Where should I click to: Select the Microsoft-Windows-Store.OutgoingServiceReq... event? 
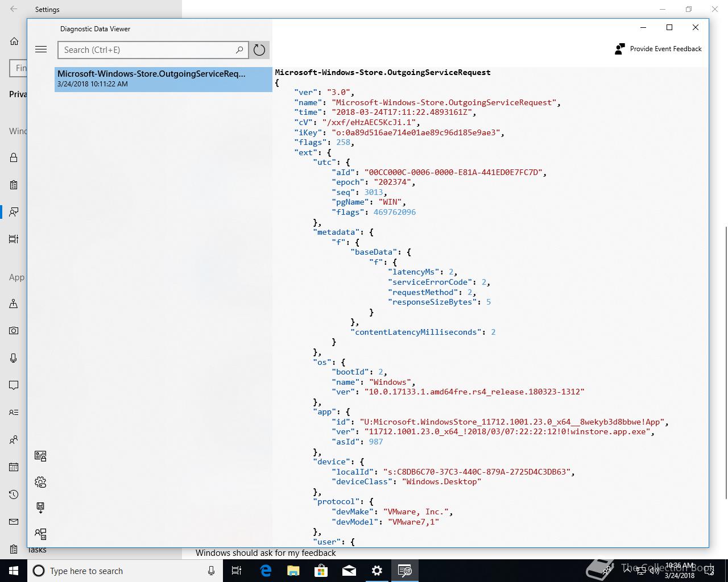pyautogui.click(x=163, y=79)
